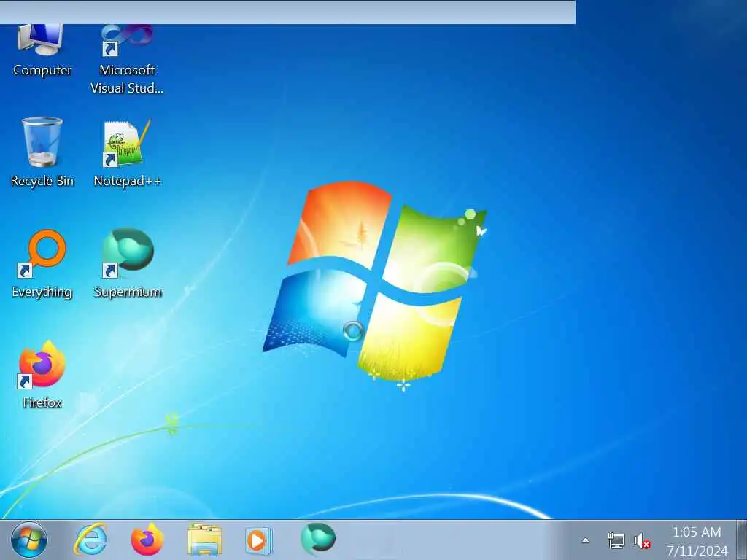Image resolution: width=747 pixels, height=560 pixels.
Task: Click the Everything label text
Action: click(42, 292)
